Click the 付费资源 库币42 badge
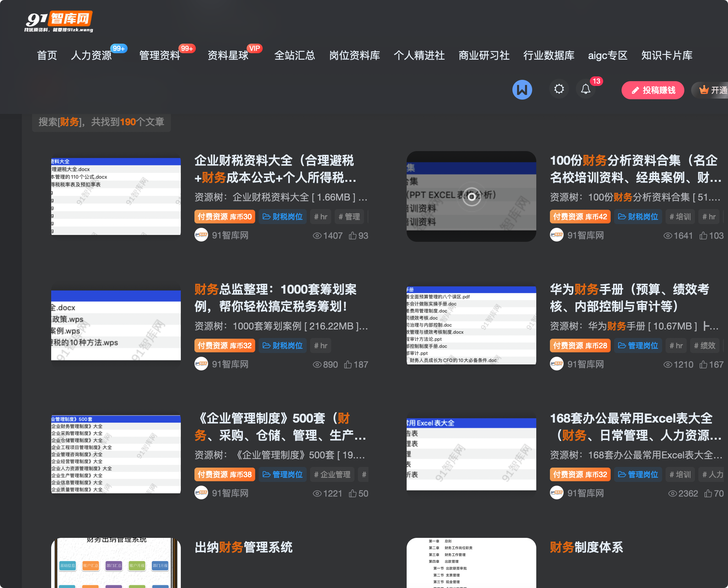The image size is (728, 588). [x=580, y=217]
